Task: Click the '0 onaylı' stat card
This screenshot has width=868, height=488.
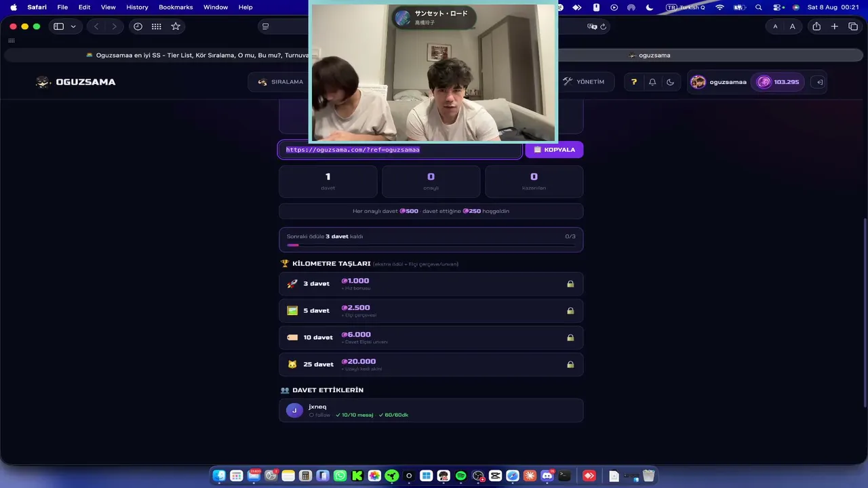Action: coord(431,182)
